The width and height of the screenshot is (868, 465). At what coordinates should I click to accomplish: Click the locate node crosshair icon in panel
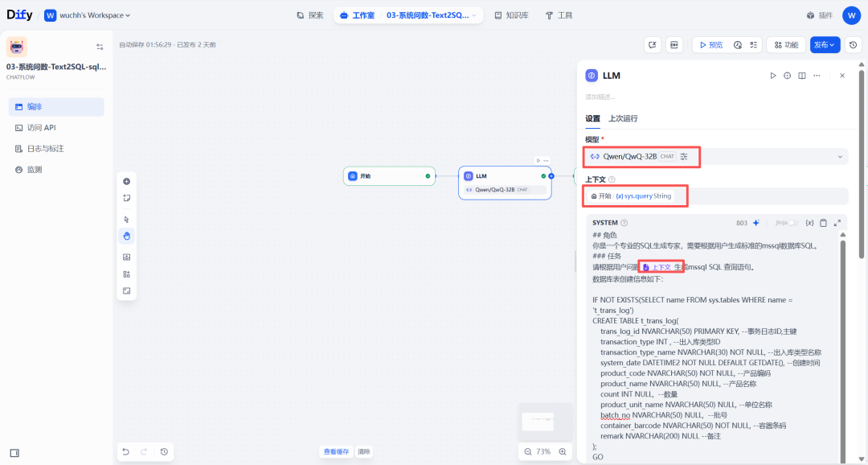(x=787, y=76)
